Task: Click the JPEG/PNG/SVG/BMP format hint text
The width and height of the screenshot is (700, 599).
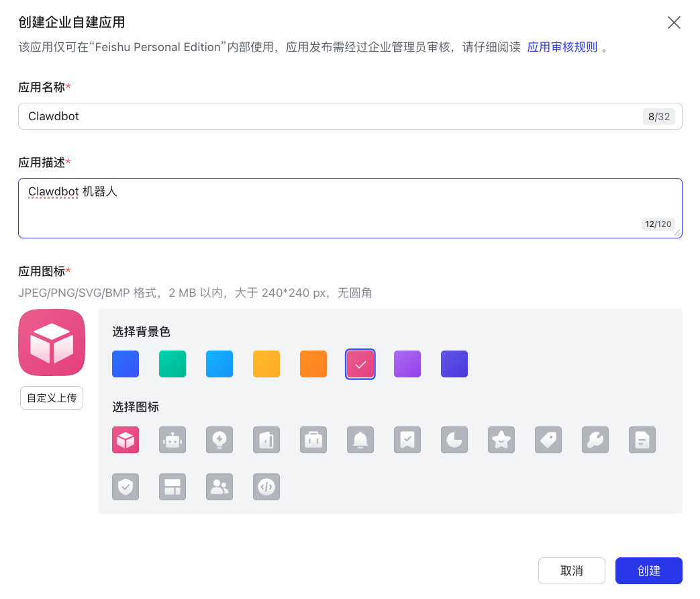Action: [195, 293]
